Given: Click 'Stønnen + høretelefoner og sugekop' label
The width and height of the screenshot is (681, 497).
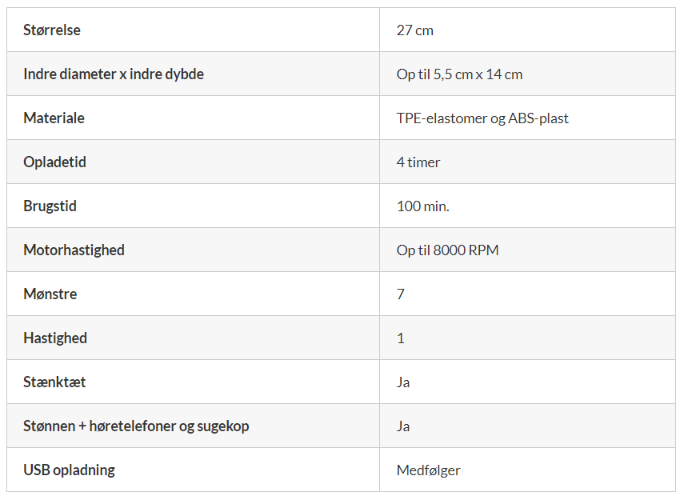Looking at the screenshot, I should point(136,426).
